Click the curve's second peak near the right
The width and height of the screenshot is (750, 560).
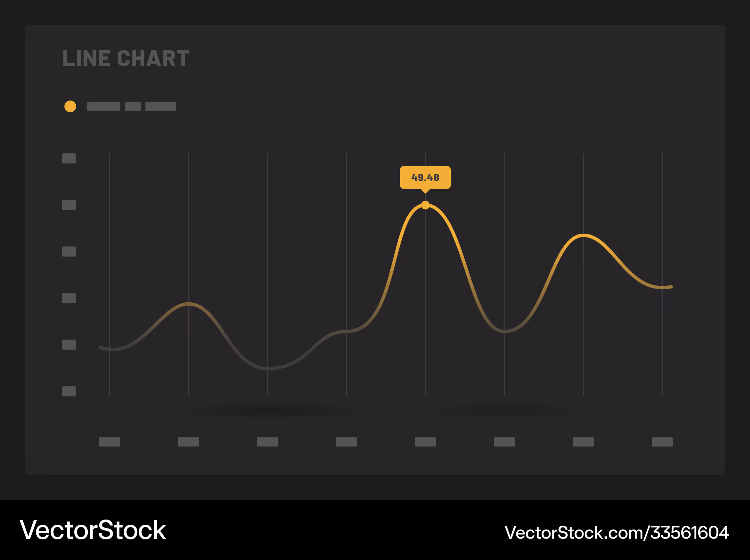583,236
